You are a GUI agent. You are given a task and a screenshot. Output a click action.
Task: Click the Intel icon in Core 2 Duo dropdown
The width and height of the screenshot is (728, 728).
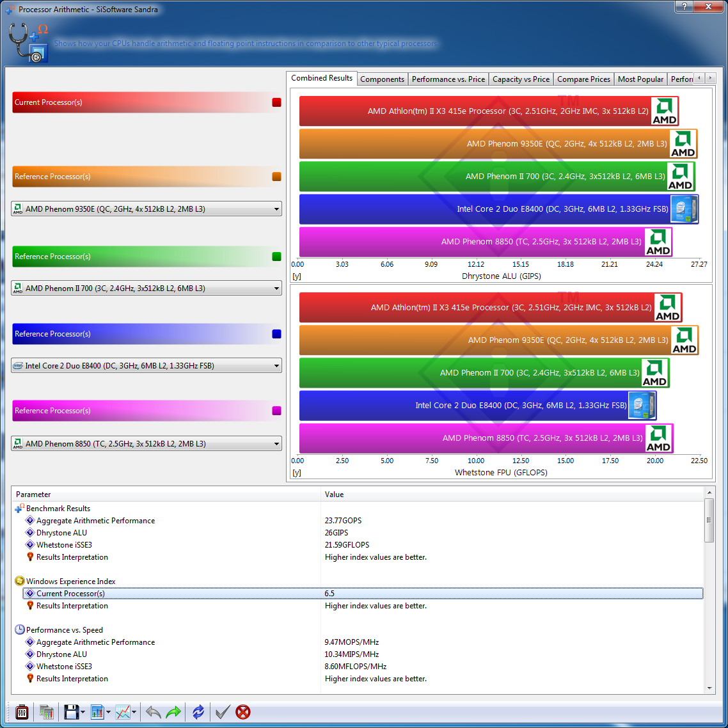click(18, 366)
